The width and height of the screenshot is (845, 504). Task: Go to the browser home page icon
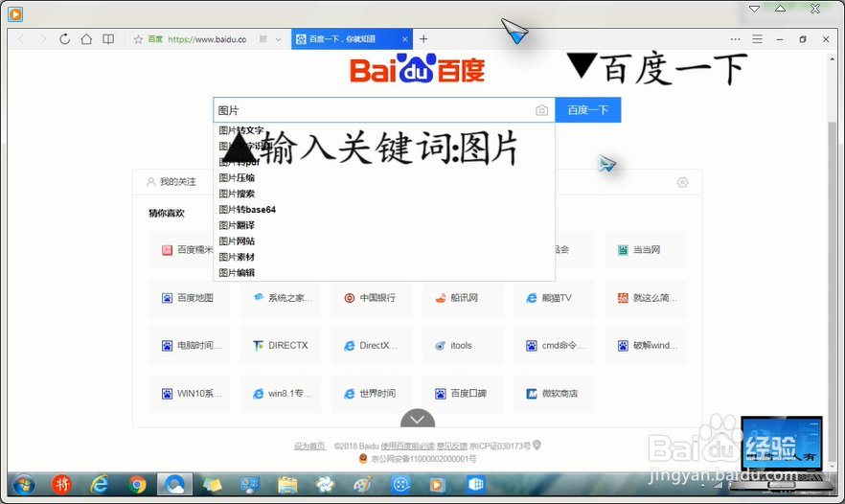click(x=86, y=39)
